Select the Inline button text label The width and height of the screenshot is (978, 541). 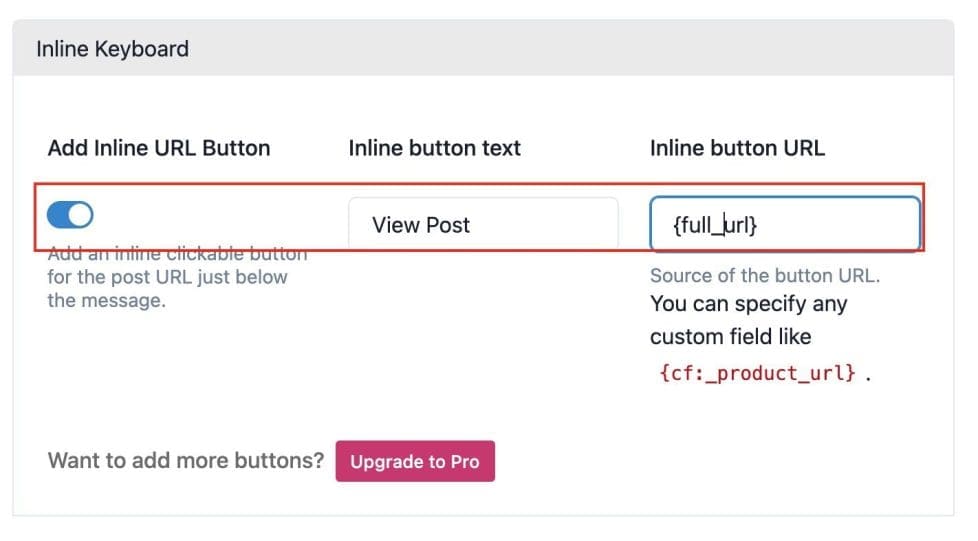434,148
